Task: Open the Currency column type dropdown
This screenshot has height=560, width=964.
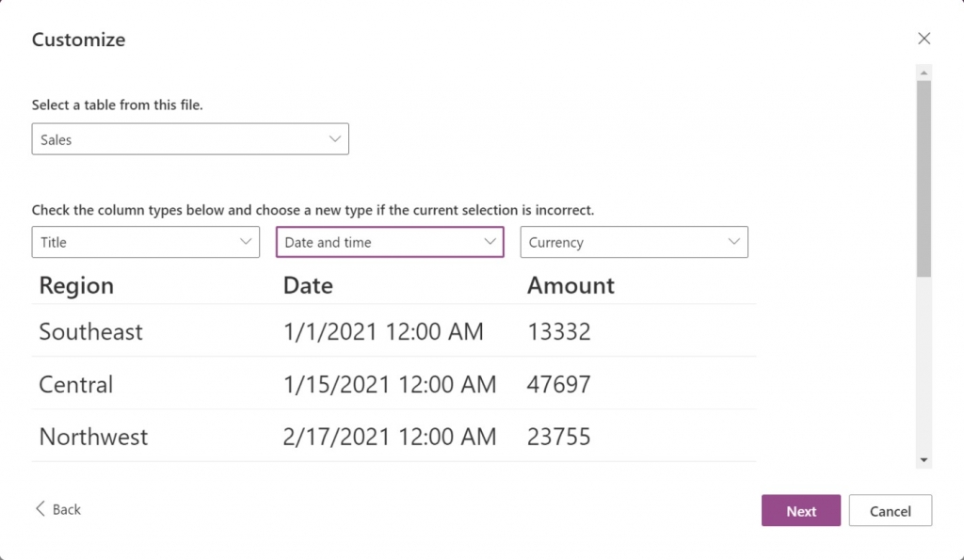Action: 634,242
